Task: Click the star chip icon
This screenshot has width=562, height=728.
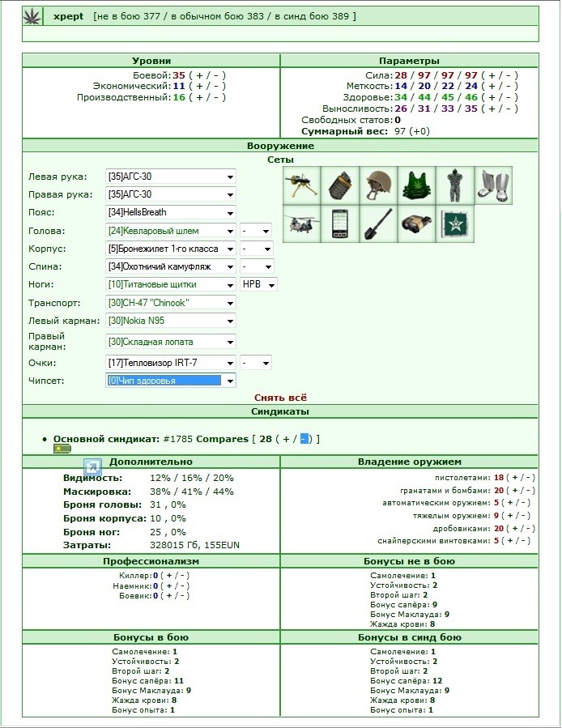Action: click(455, 224)
